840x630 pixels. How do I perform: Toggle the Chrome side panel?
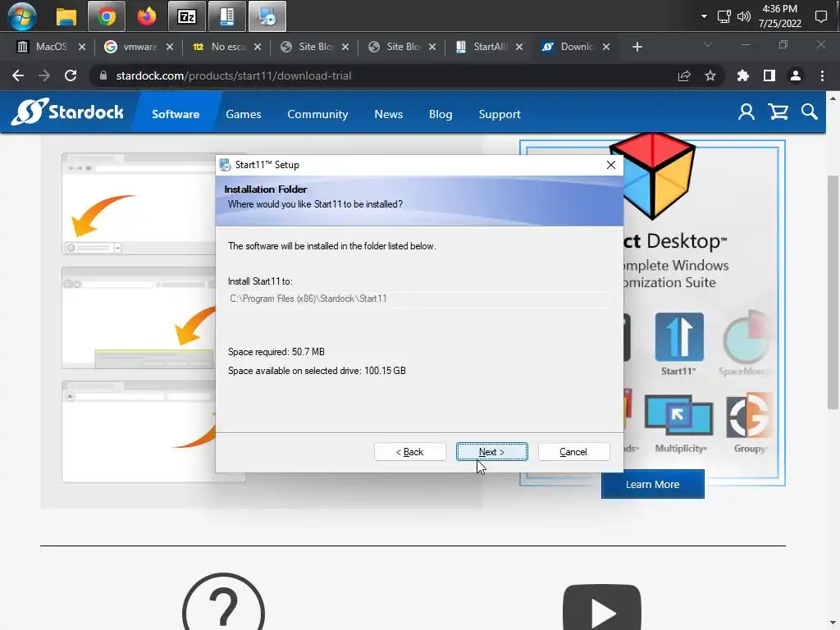(x=769, y=76)
